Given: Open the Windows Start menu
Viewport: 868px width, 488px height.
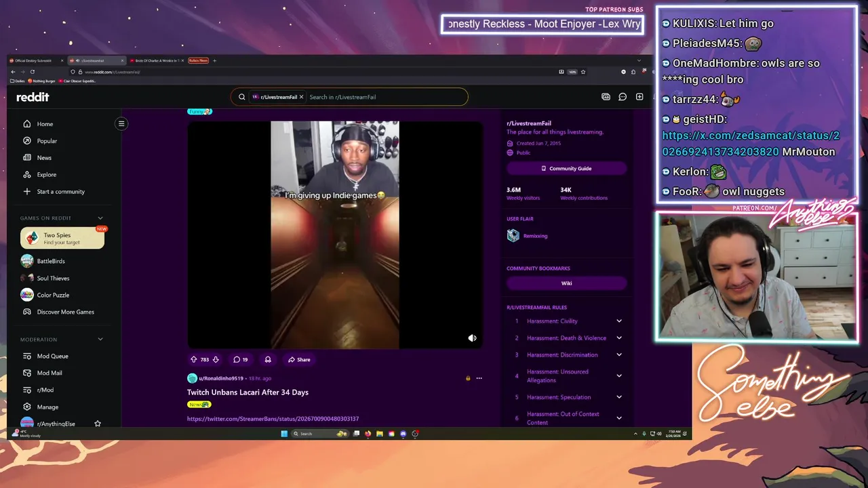Looking at the screenshot, I should 284,434.
